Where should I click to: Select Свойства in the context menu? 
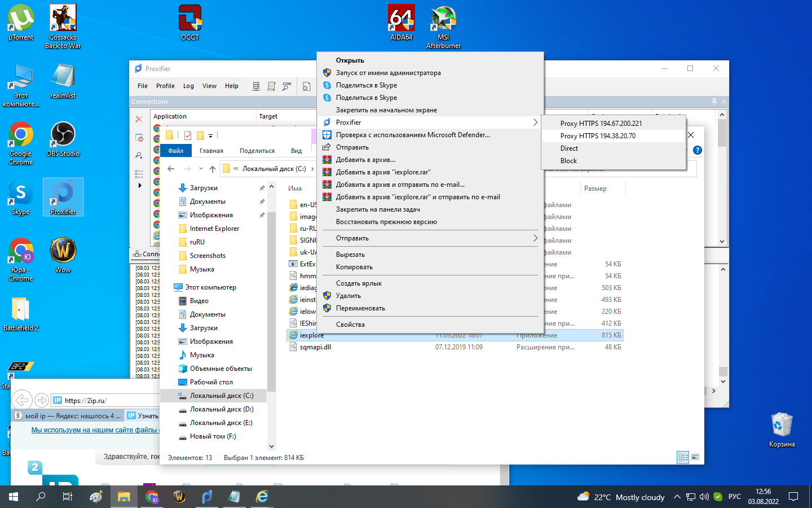350,325
